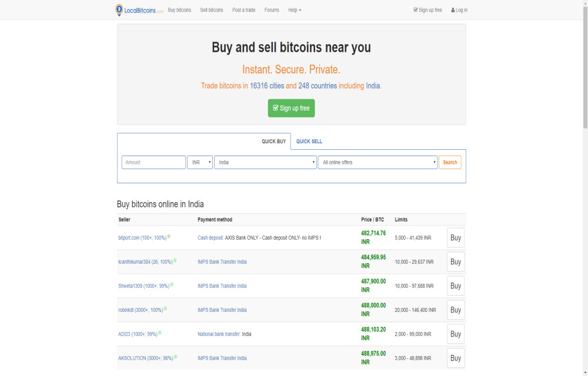588x376 pixels.
Task: Open seller AKSOLUTION profile
Action: [x=145, y=358]
